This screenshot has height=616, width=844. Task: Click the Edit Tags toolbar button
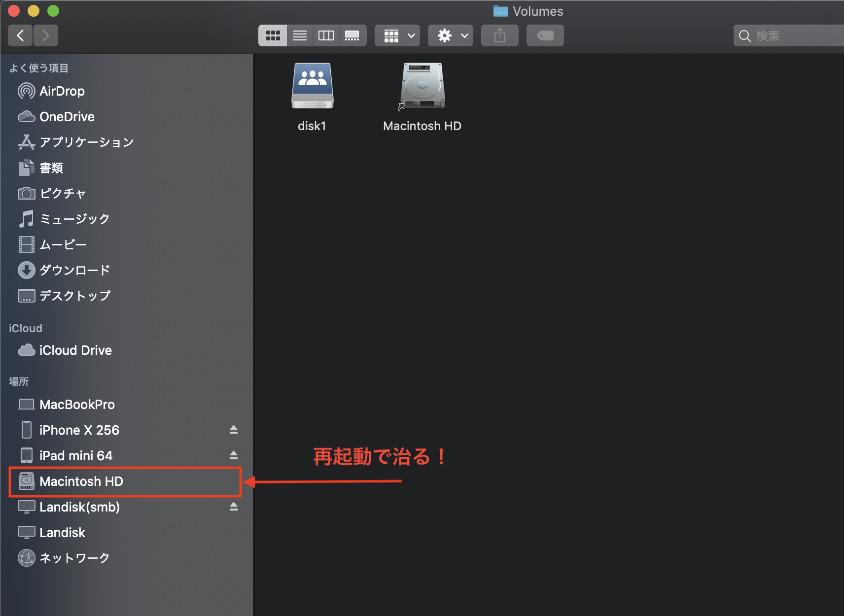[x=545, y=35]
